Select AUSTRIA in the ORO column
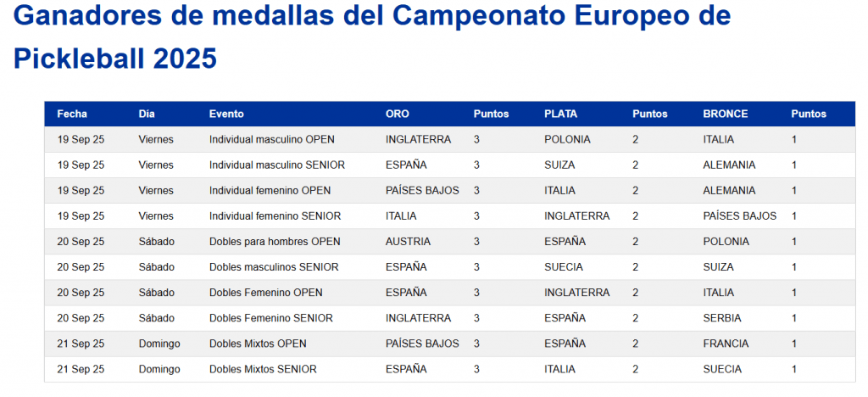The width and height of the screenshot is (868, 397). click(408, 242)
